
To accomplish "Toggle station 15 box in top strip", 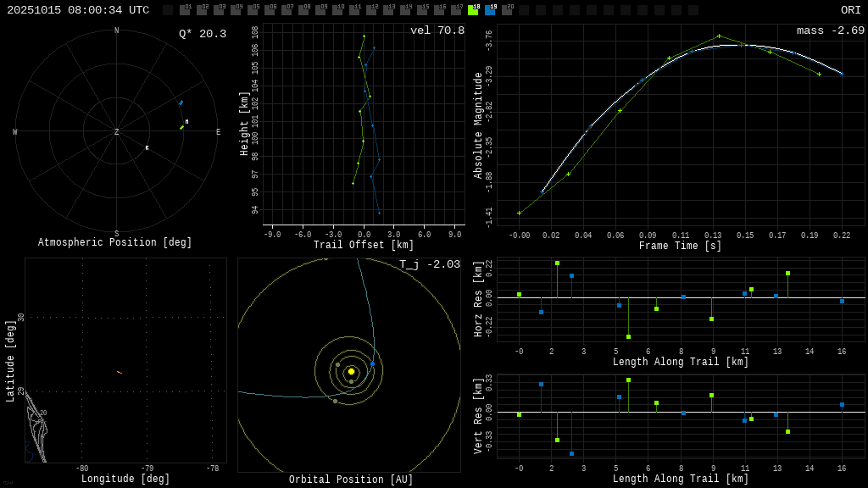I will pyautogui.click(x=422, y=10).
